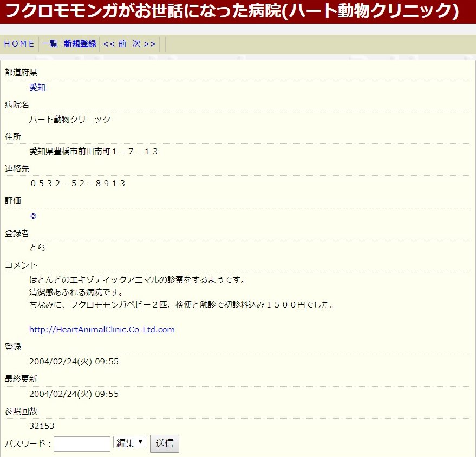
Task: Open the HeartAnimalClinic.Co-Ltd.com link
Action: point(102,329)
